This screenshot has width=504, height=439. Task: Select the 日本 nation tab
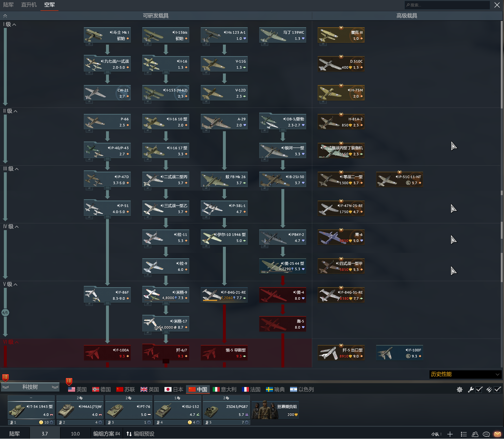coord(174,389)
